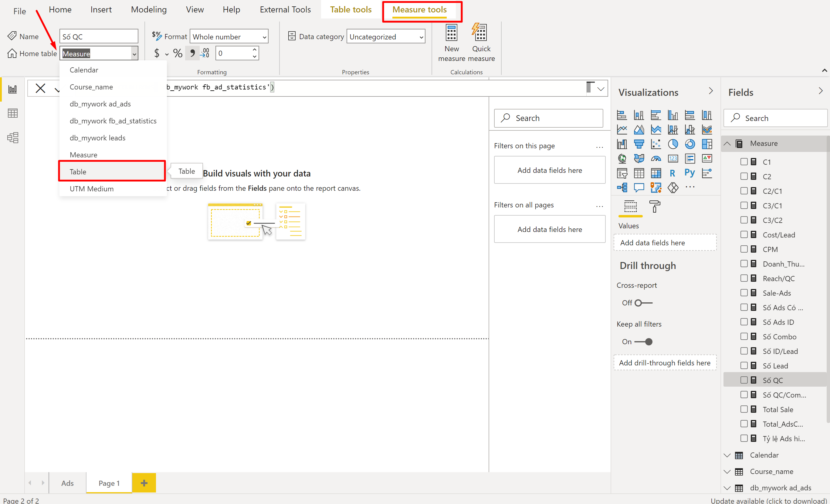Click the measure Name input field
The width and height of the screenshot is (830, 504).
click(99, 36)
